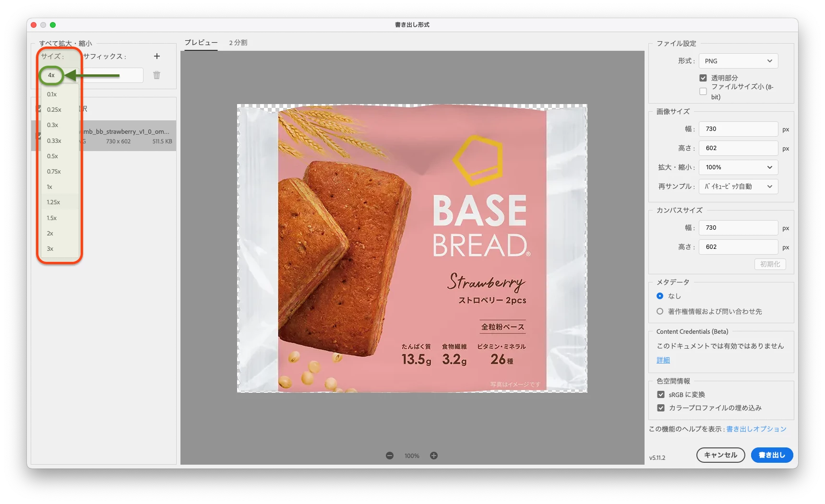
Task: Click the canvas 高さ field
Action: [x=738, y=247]
